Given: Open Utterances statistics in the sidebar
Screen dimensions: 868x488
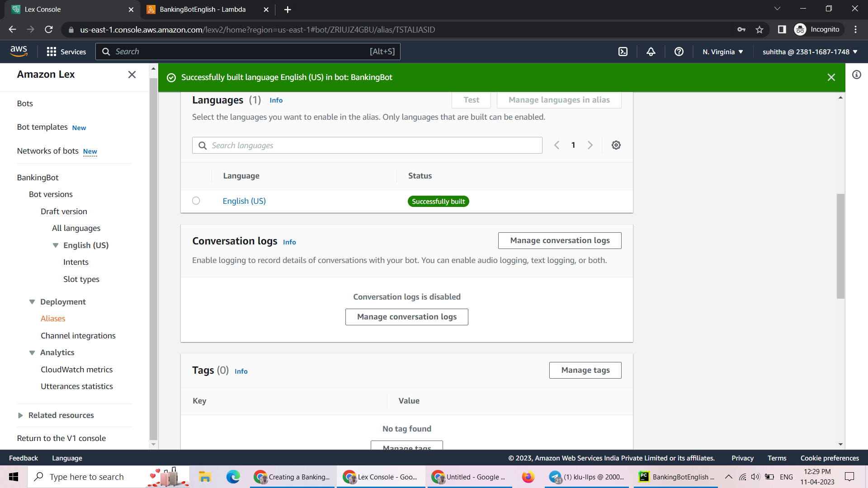Looking at the screenshot, I should point(76,386).
